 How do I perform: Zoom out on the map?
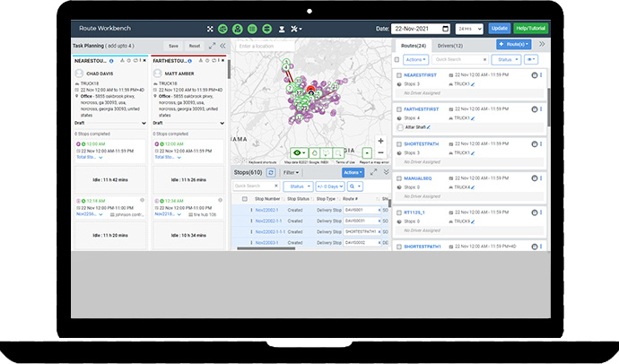pos(380,153)
